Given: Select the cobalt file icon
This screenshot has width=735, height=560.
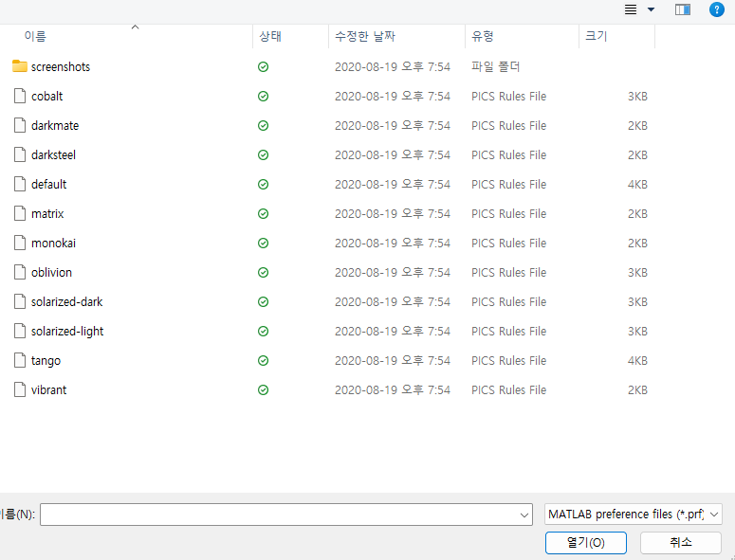Looking at the screenshot, I should [x=20, y=96].
